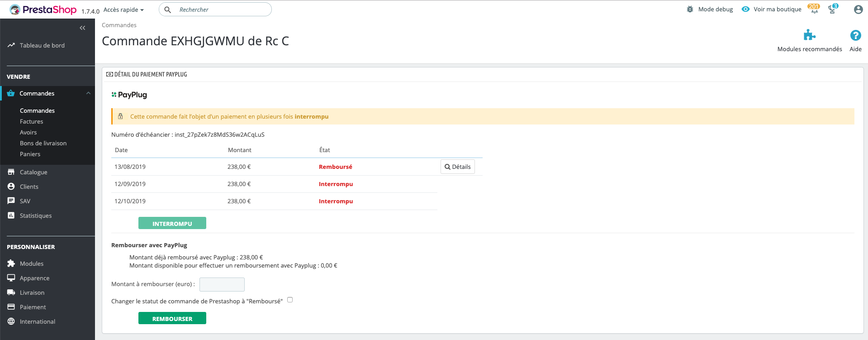Screen dimensions: 868x340
Task: Click the PayPlug logo
Action: point(129,95)
